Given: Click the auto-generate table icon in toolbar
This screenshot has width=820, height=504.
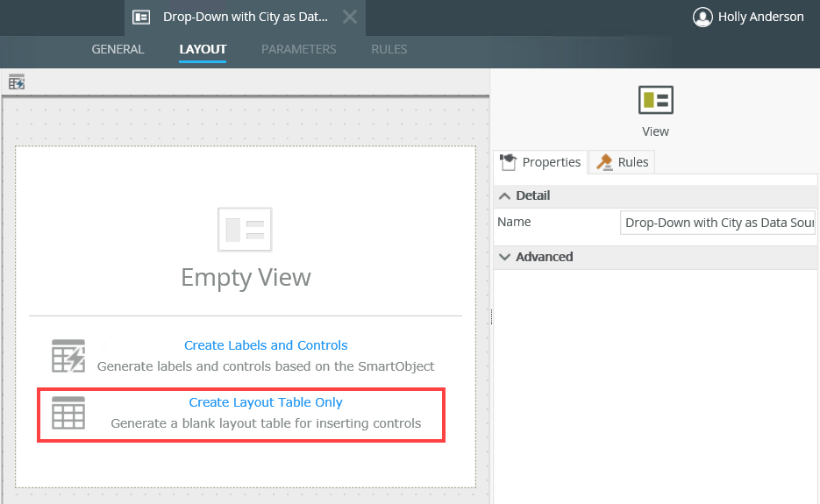Looking at the screenshot, I should (16, 82).
